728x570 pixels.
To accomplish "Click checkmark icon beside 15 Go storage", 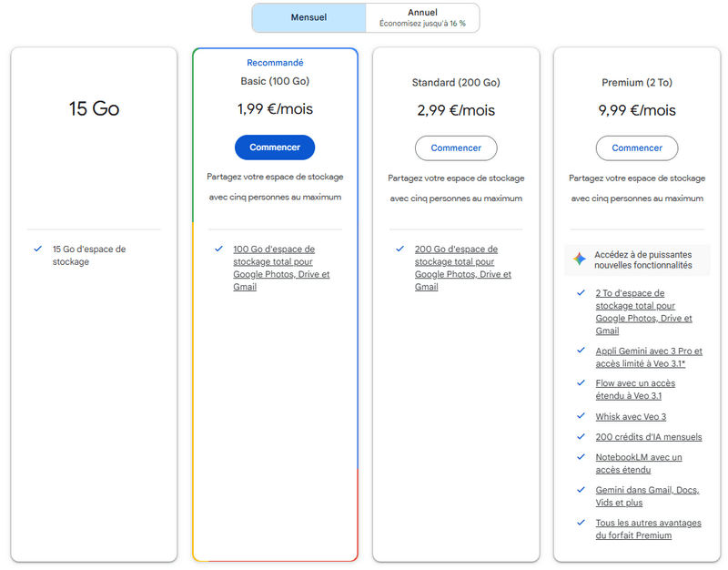I will (37, 249).
